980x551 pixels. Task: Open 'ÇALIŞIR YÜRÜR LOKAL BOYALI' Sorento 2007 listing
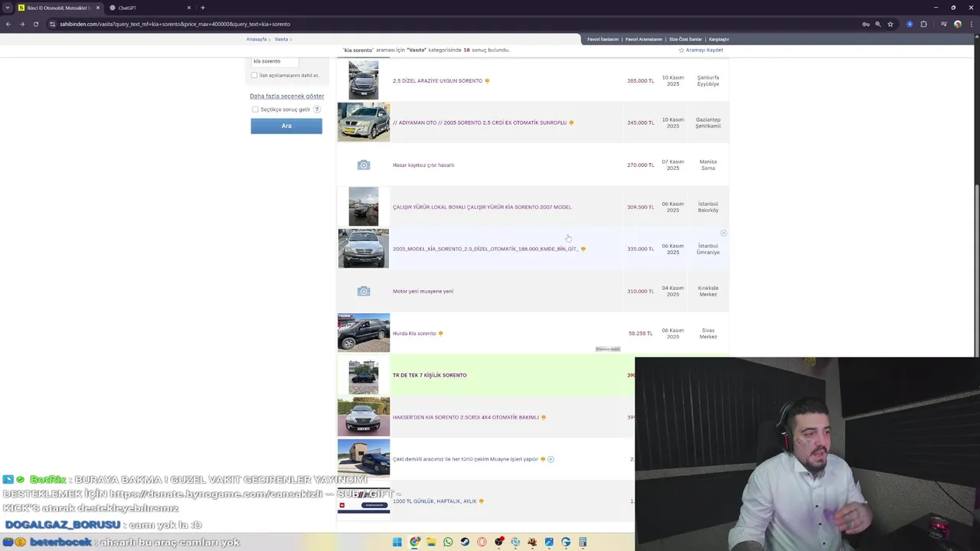[482, 207]
